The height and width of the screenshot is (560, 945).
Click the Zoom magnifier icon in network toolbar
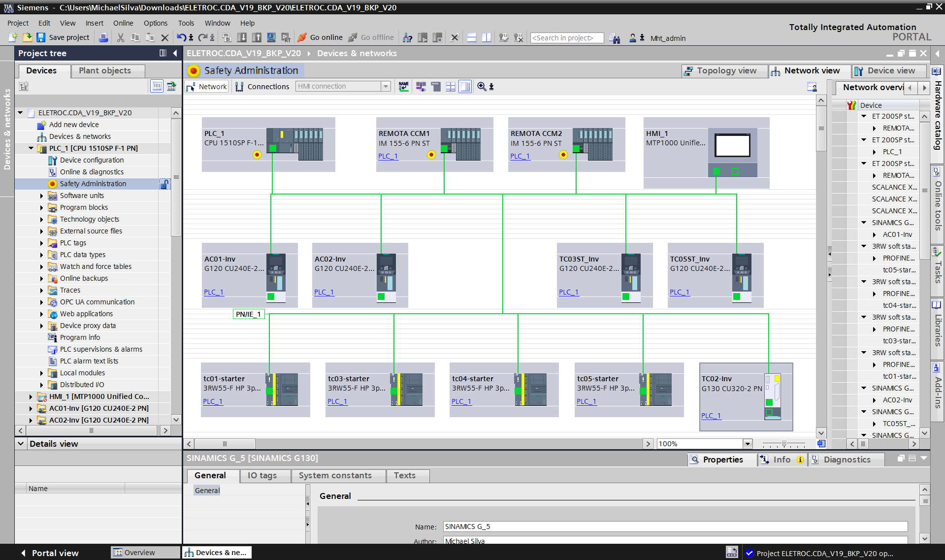pyautogui.click(x=482, y=87)
